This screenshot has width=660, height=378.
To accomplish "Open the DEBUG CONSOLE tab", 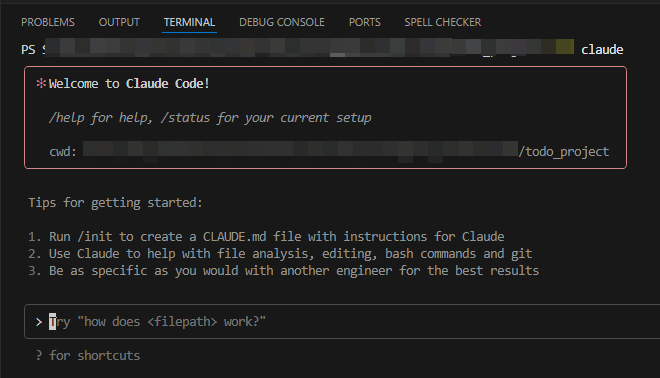I will [282, 22].
